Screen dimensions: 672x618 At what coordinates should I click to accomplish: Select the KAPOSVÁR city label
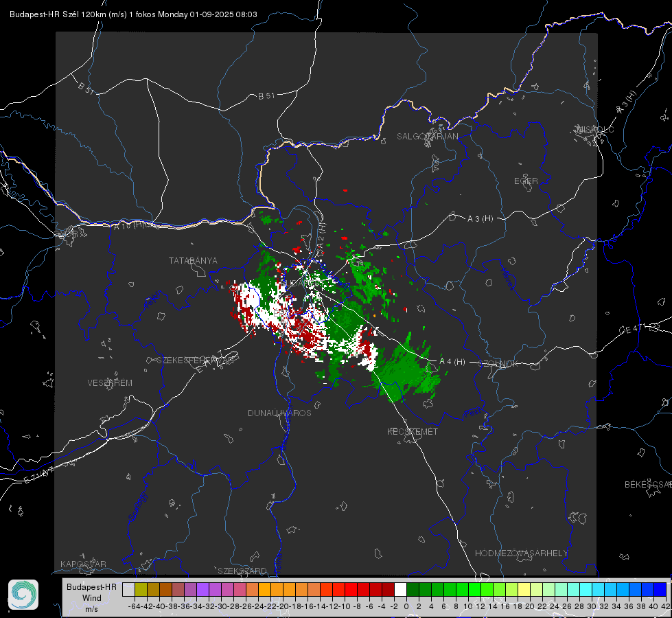tap(83, 564)
